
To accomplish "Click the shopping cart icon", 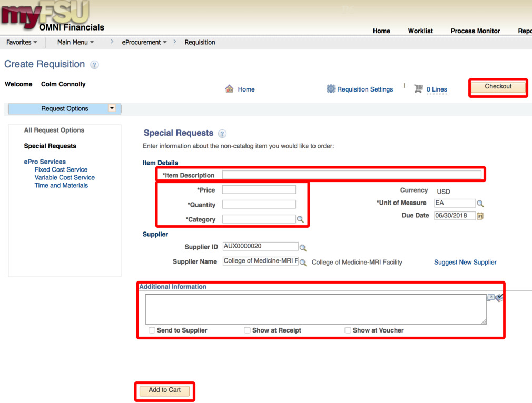I will pyautogui.click(x=418, y=89).
